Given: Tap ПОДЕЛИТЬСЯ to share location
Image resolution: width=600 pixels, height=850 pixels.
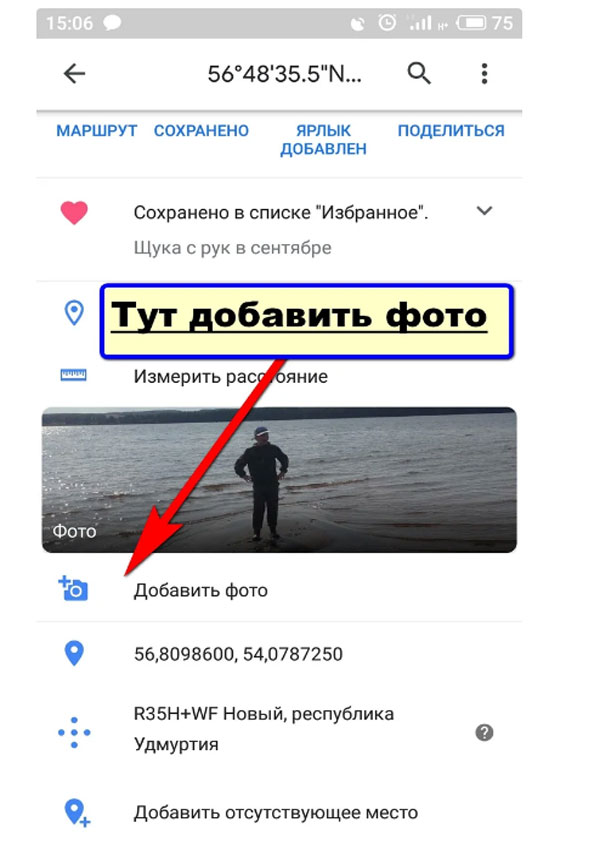Looking at the screenshot, I should tap(451, 131).
